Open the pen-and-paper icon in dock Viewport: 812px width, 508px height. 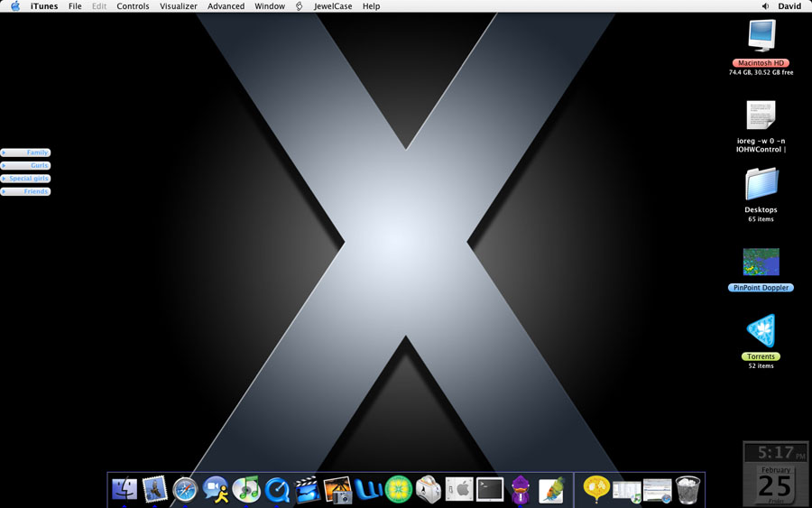click(x=551, y=490)
